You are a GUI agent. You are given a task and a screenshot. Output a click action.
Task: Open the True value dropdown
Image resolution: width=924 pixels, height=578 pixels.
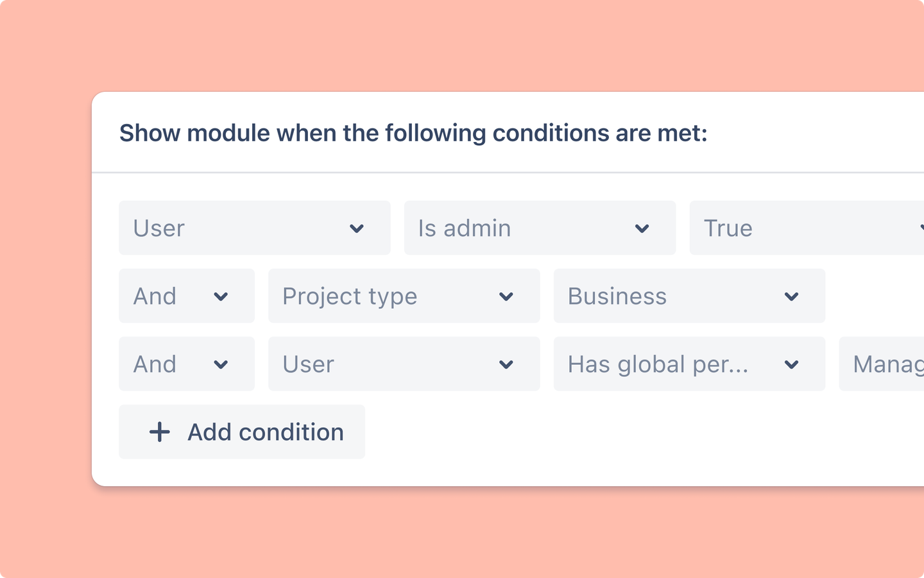click(807, 228)
